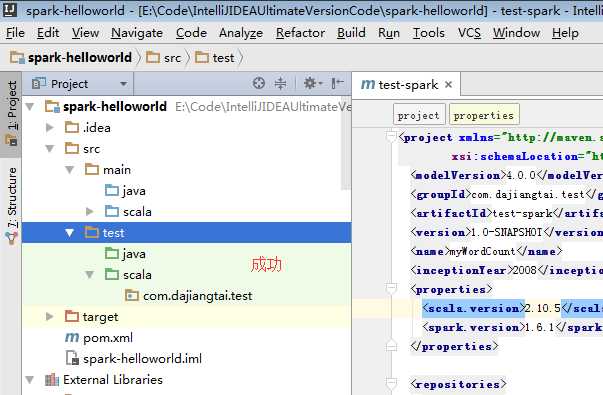The height and width of the screenshot is (395, 603).
Task: Click the scala.version tag in editor
Action: point(473,308)
